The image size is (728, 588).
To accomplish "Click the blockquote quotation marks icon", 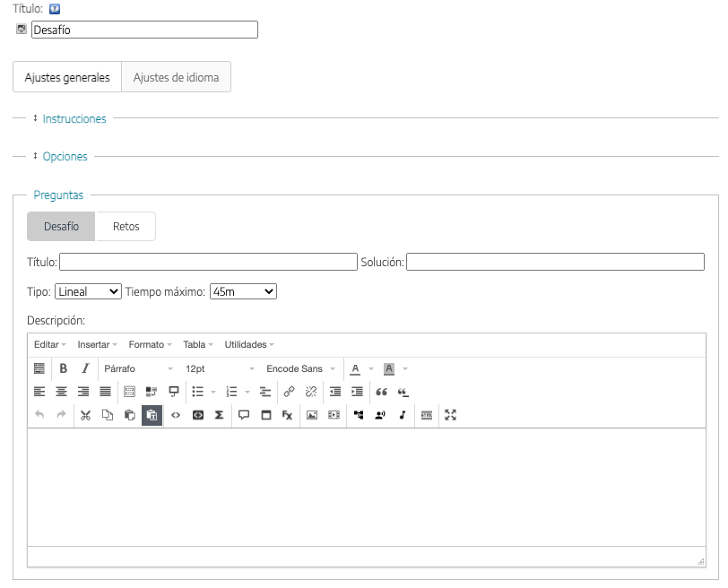I will click(x=381, y=392).
